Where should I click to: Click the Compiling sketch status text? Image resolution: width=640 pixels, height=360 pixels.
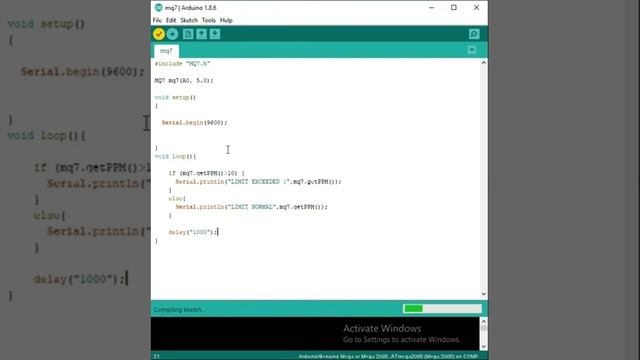pos(179,309)
